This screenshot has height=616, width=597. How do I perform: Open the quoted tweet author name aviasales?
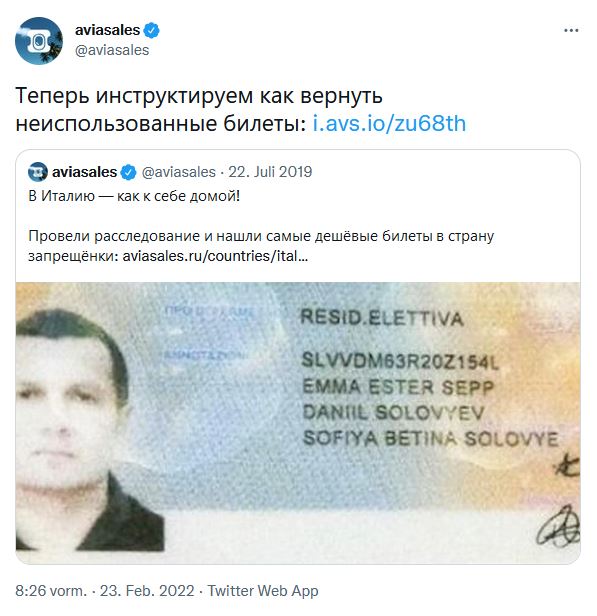point(84,172)
